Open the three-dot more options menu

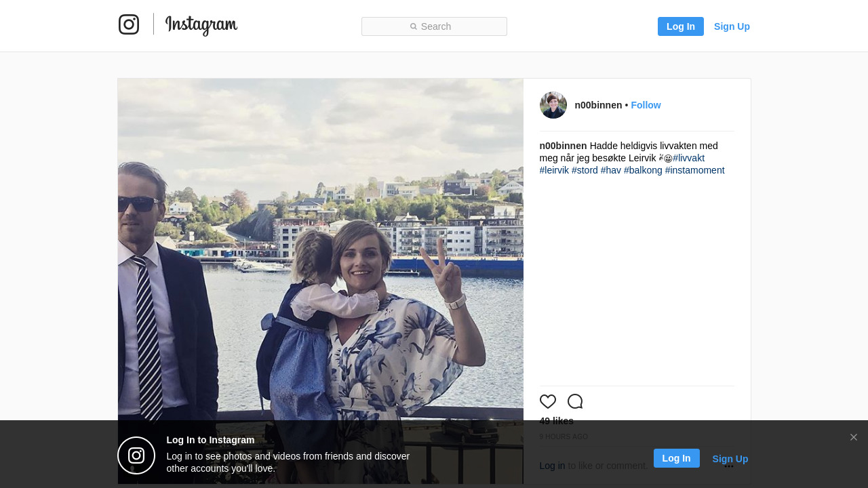(x=729, y=466)
